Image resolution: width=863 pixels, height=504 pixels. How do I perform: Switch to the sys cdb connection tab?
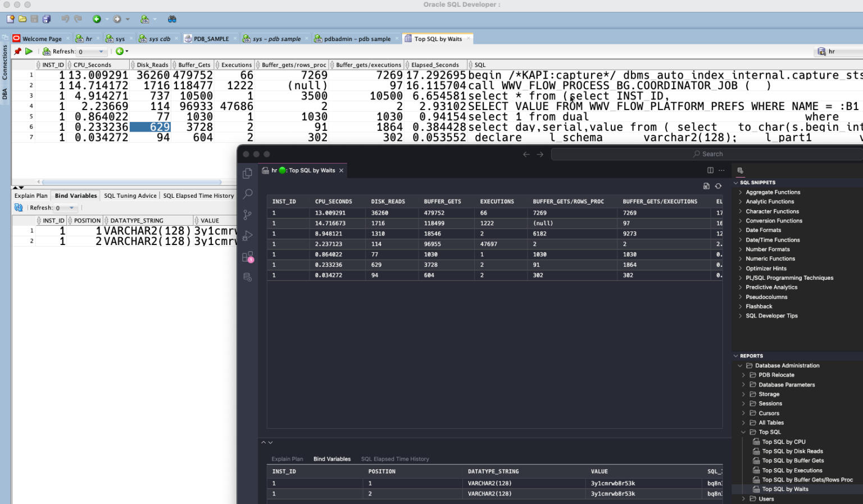tap(157, 38)
